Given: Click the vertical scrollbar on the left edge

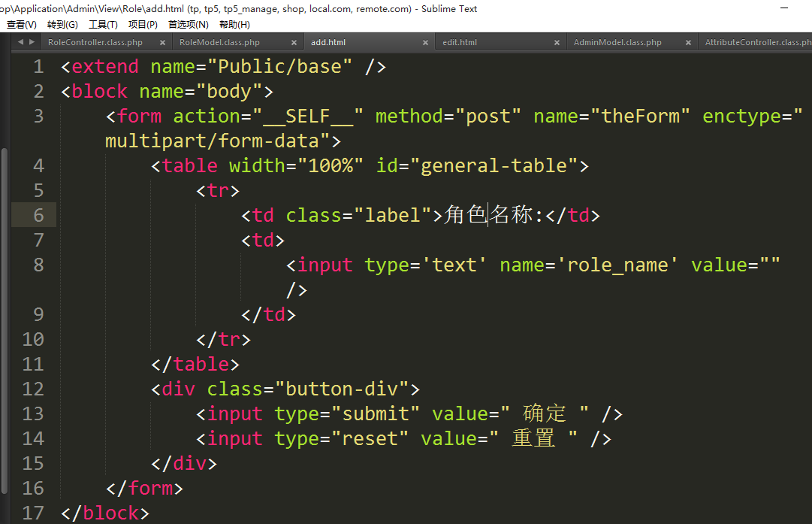Looking at the screenshot, I should click(4, 301).
